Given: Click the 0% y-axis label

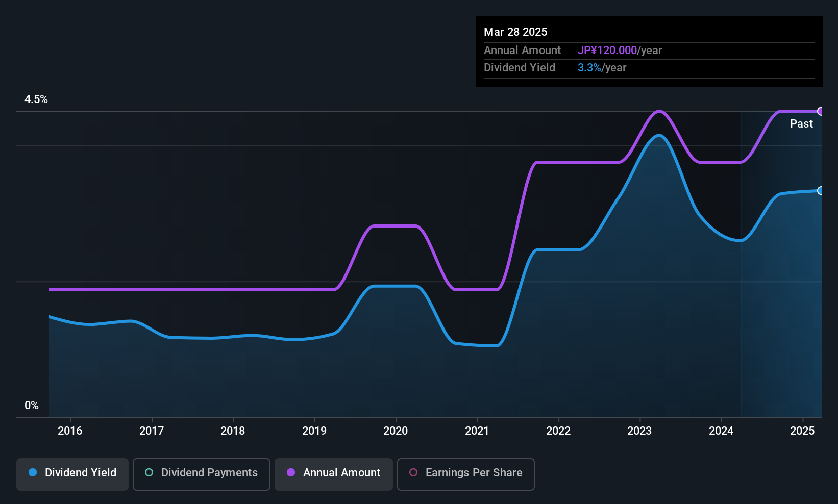Looking at the screenshot, I should click(x=32, y=406).
